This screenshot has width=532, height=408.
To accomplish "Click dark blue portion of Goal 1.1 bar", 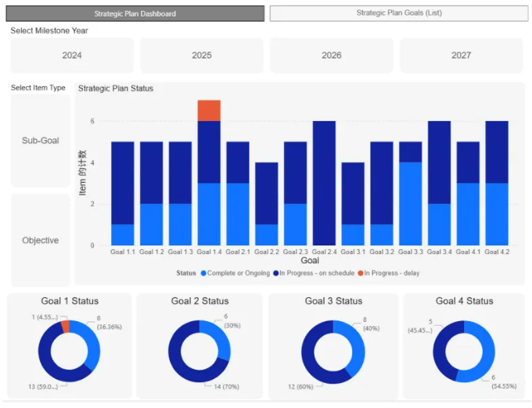I will 123,182.
